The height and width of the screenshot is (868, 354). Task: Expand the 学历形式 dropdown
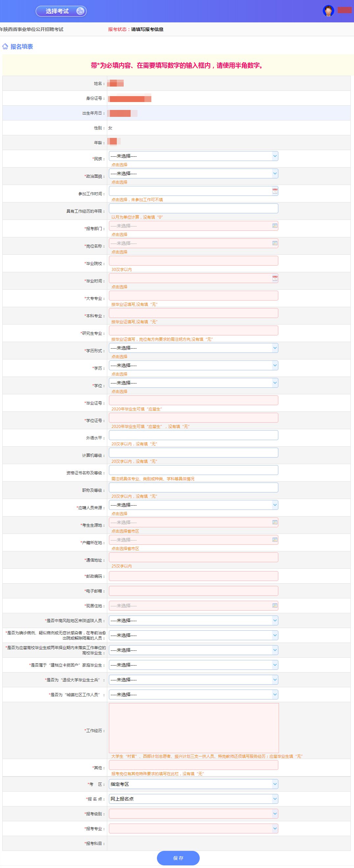[193, 348]
